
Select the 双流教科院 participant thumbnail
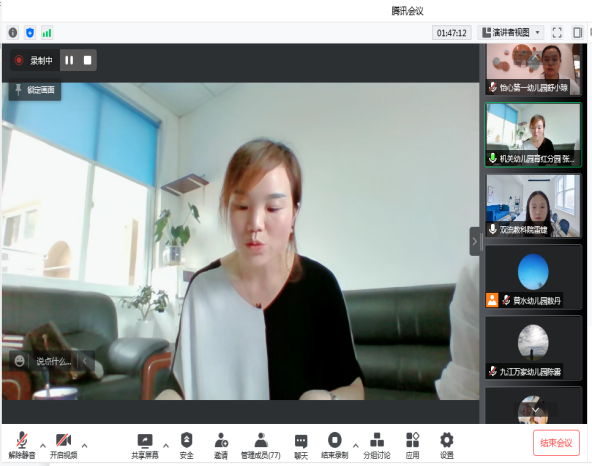point(533,205)
